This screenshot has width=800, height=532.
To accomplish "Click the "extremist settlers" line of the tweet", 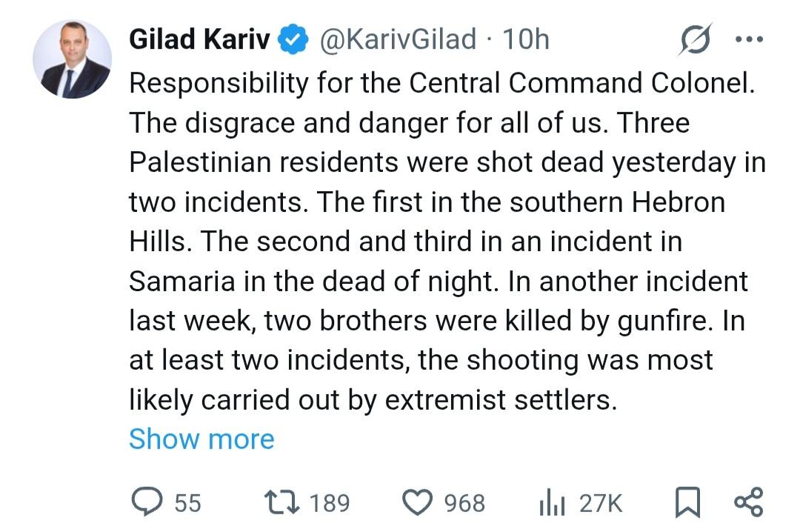I will pos(373,400).
